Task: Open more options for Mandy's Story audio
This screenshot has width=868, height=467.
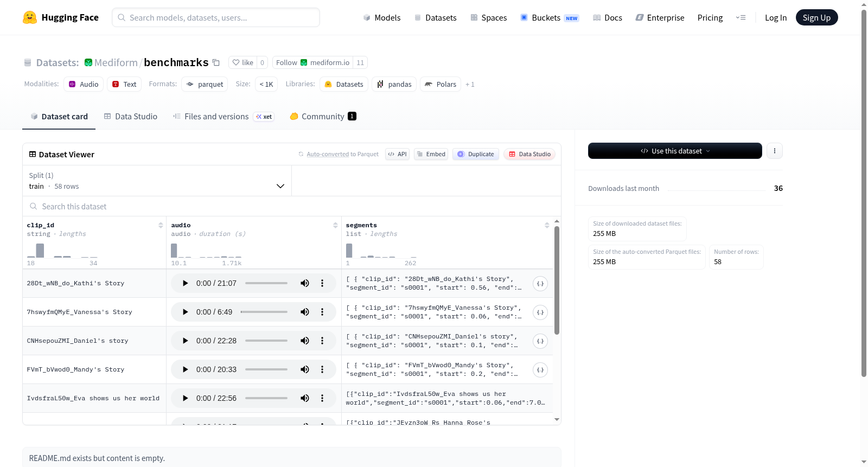Action: pyautogui.click(x=322, y=369)
